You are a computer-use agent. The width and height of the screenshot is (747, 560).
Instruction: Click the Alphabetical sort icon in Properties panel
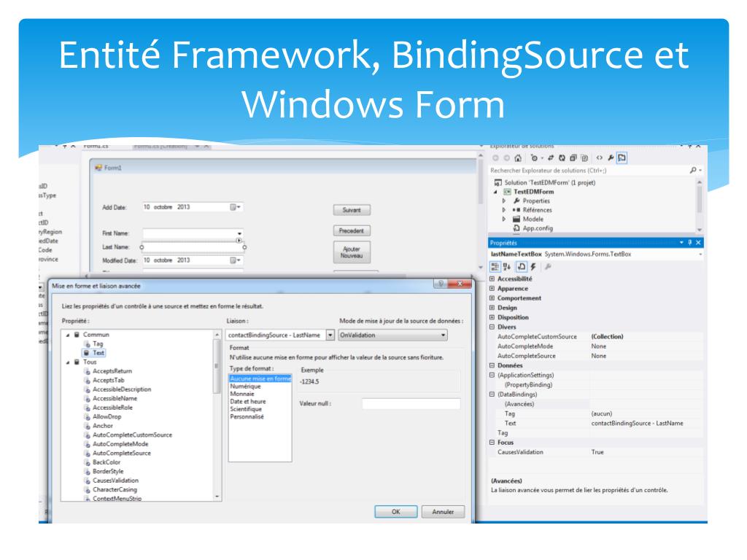point(507,267)
